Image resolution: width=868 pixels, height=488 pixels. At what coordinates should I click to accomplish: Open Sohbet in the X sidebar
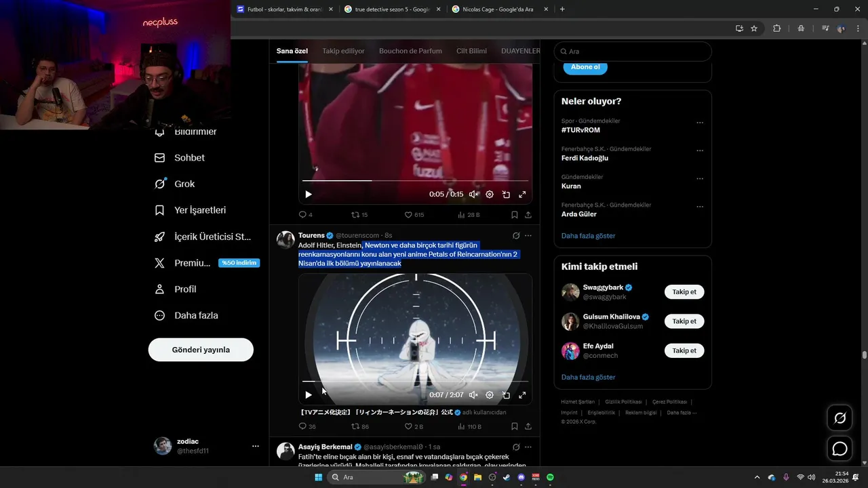tap(180, 157)
